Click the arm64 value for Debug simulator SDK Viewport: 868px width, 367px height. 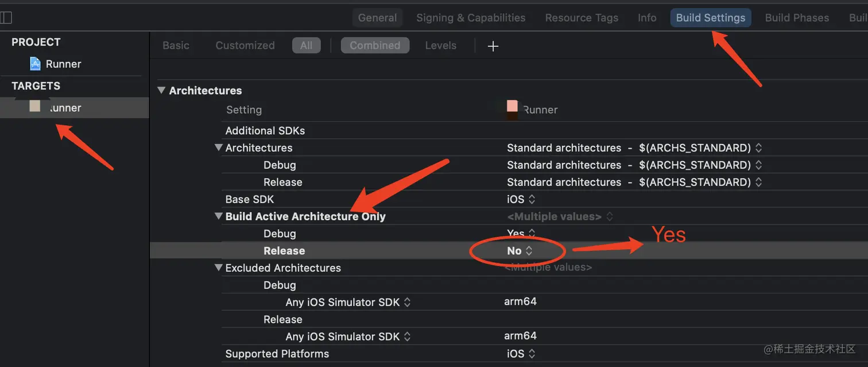[520, 302]
